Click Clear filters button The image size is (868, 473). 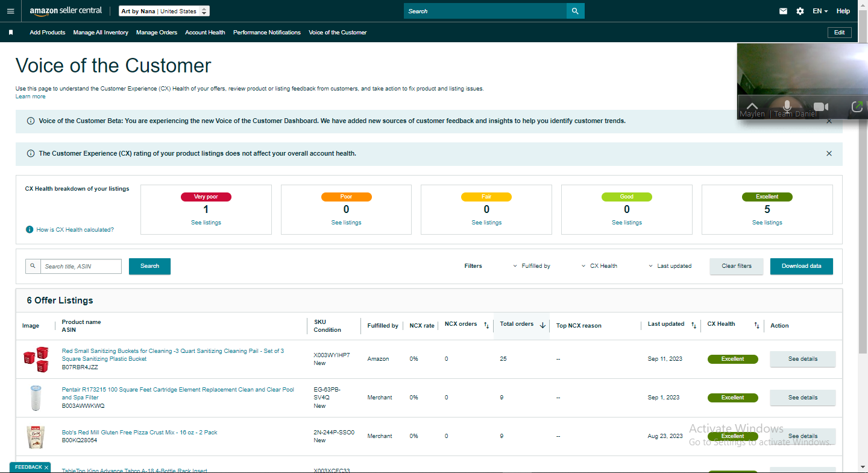pyautogui.click(x=737, y=266)
